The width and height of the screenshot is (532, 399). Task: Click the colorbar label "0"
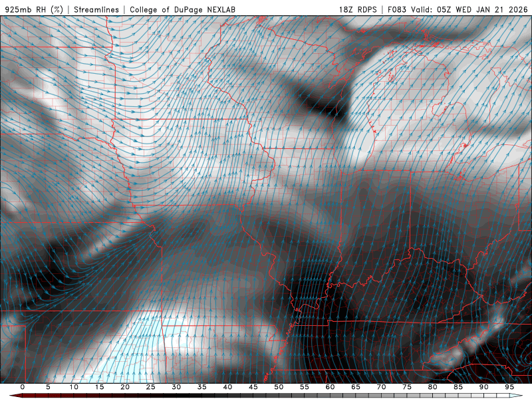tap(23, 387)
